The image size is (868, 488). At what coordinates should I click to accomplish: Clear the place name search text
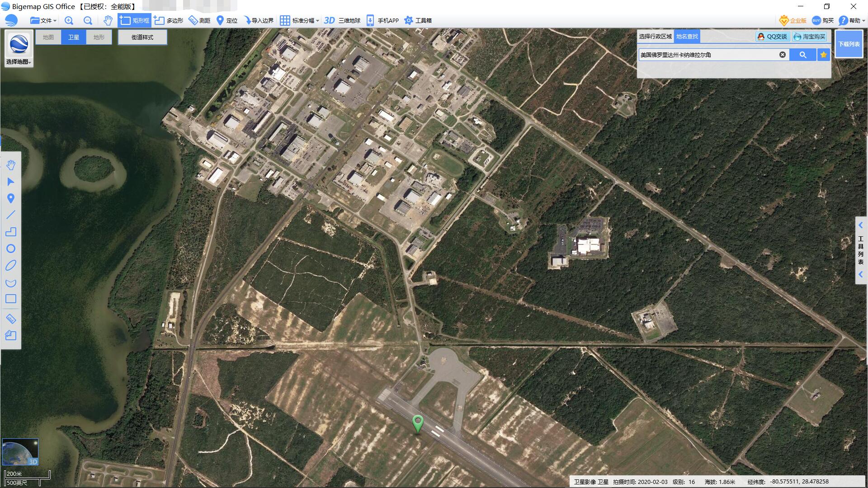[x=782, y=55]
